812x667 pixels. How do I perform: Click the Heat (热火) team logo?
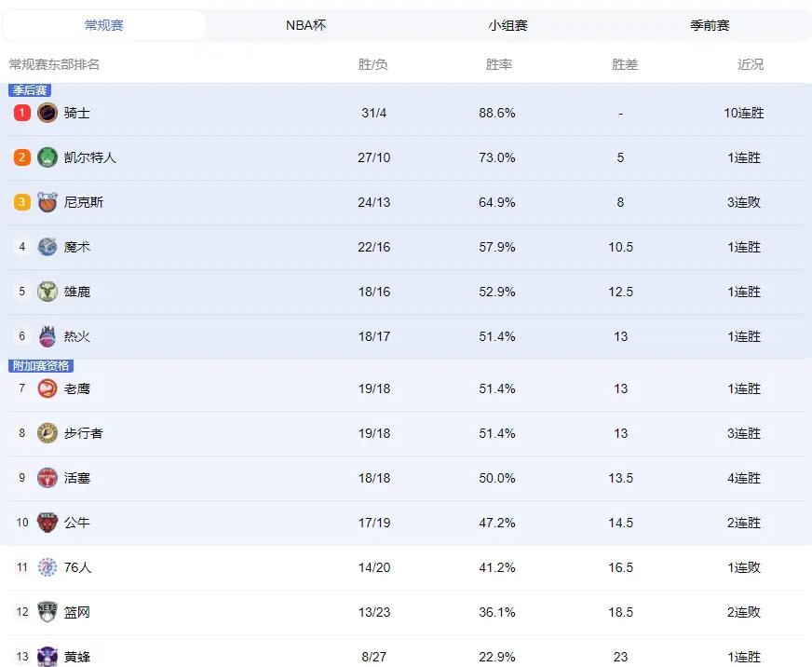point(47,336)
